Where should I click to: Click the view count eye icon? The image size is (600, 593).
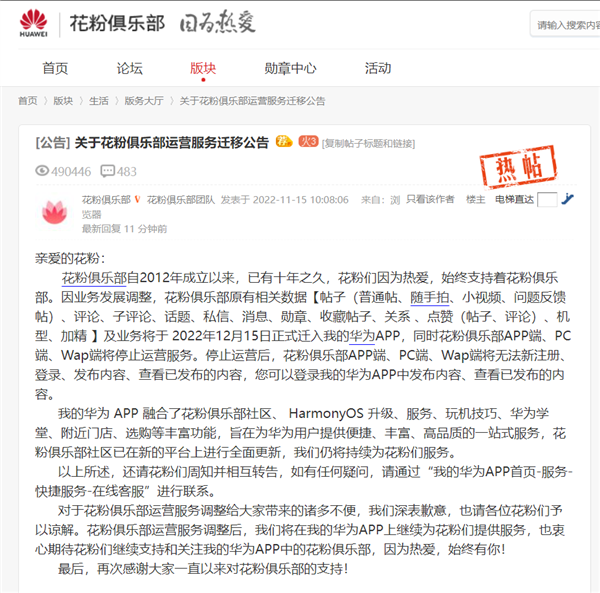point(42,171)
